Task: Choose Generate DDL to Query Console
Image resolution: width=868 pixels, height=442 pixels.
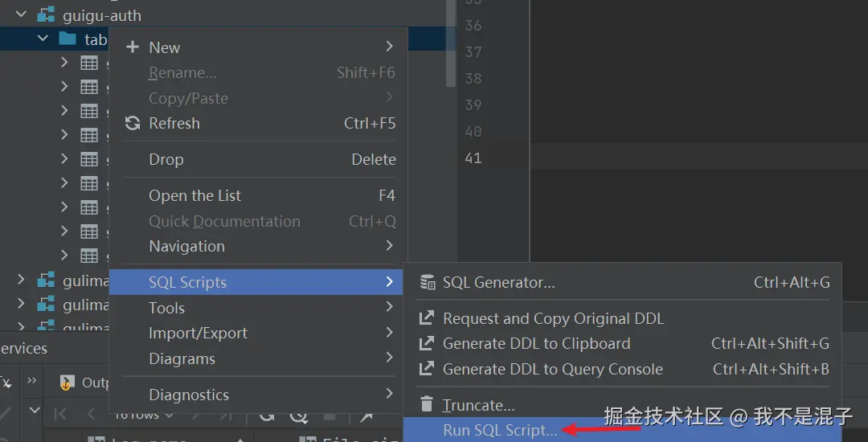Action: [x=623, y=369]
